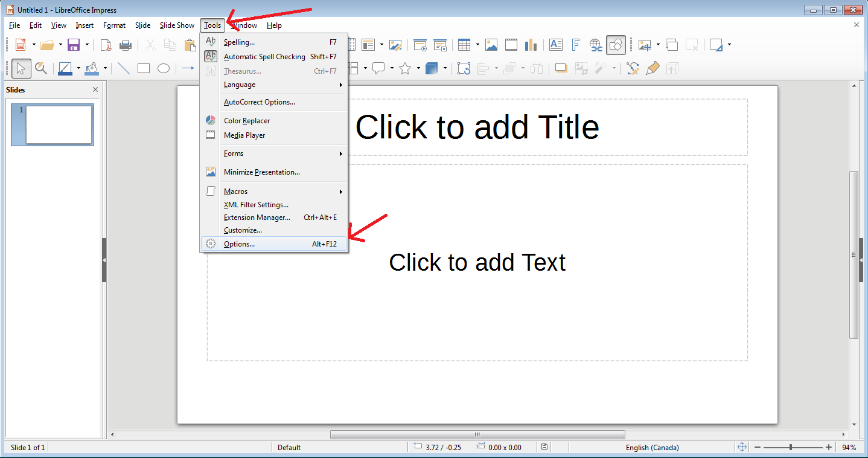This screenshot has width=868, height=458.
Task: Click the Duplicate Slide icon
Action: click(672, 45)
